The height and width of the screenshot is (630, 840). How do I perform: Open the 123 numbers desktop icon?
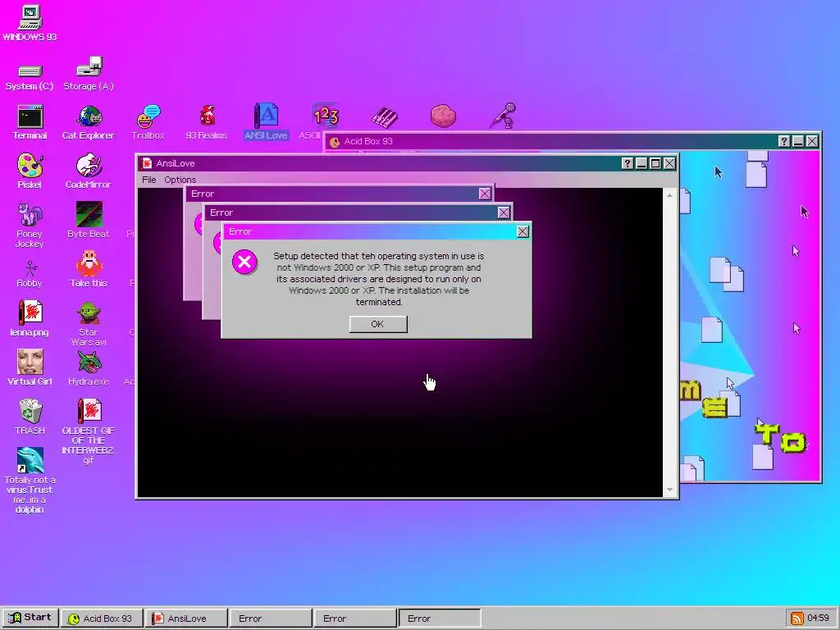click(326, 116)
